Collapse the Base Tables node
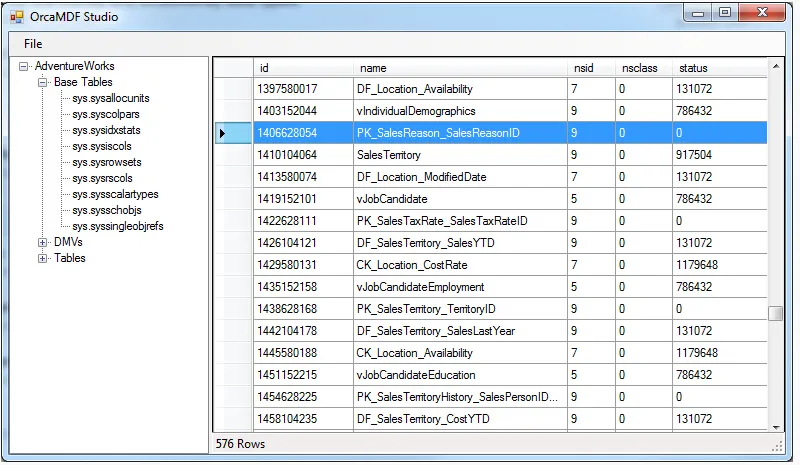This screenshot has height=465, width=800. [x=43, y=82]
